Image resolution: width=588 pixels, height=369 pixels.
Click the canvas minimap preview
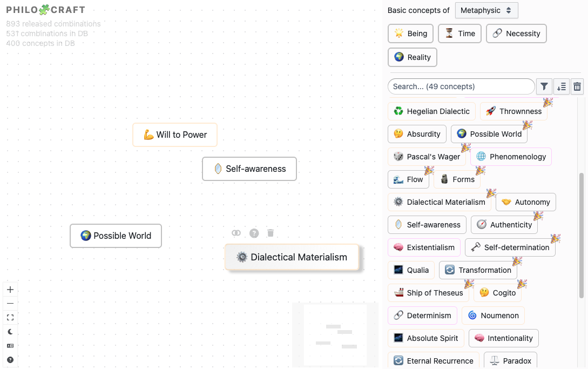pos(335,335)
